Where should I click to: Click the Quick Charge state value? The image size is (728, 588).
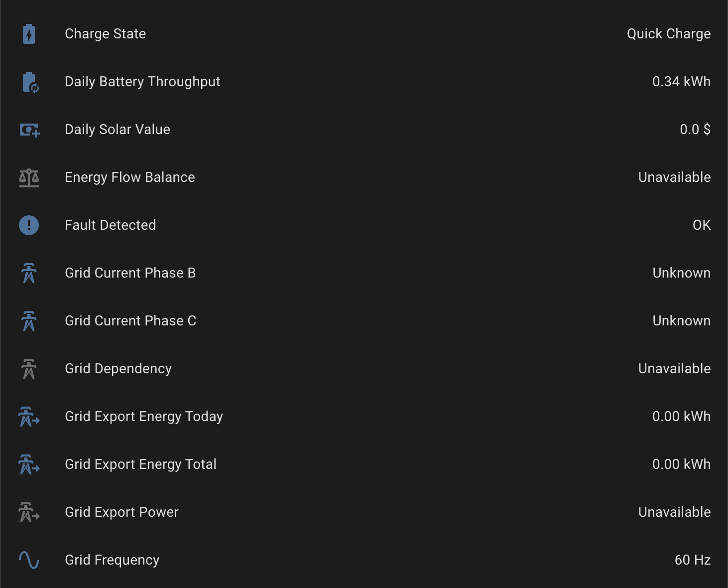[x=668, y=34]
